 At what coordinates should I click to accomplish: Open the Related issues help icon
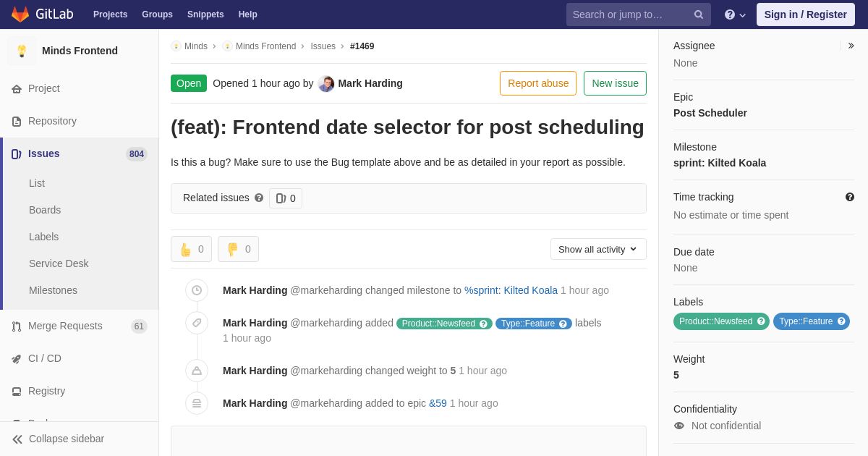pyautogui.click(x=259, y=198)
